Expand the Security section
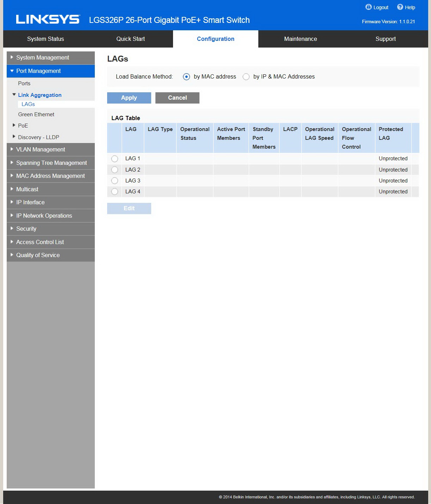Viewport: 431px width, 504px height. tap(51, 229)
